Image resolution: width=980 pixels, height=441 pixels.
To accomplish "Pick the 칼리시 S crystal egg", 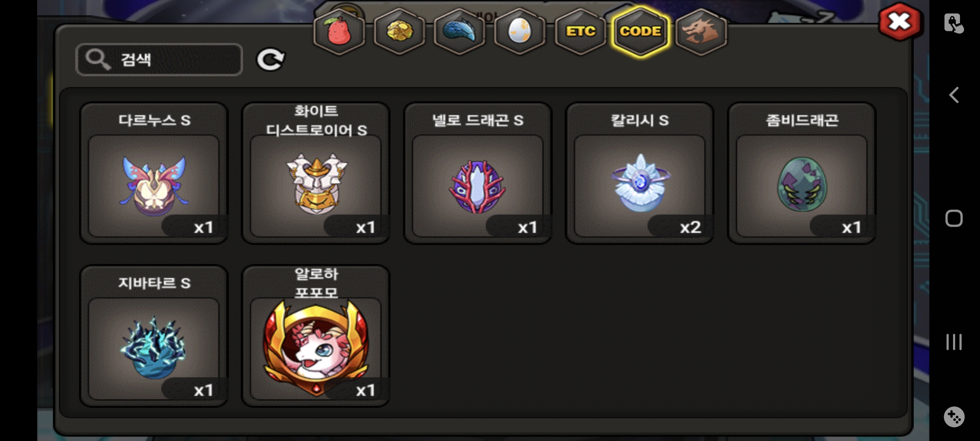I will point(639,173).
